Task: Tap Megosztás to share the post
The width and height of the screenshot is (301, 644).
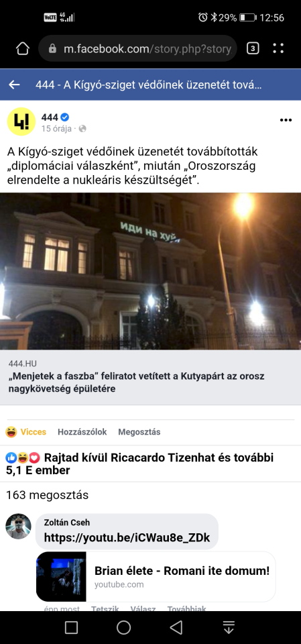Action: coord(139,431)
